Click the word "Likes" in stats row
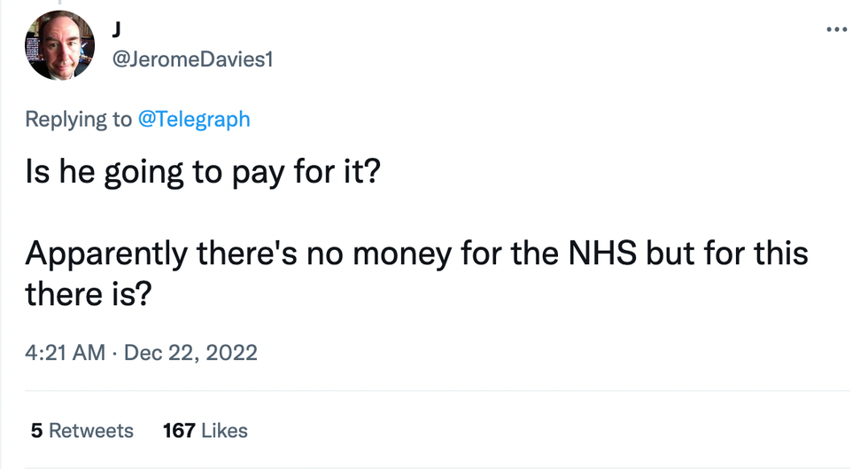The height and width of the screenshot is (469, 868). pyautogui.click(x=225, y=431)
